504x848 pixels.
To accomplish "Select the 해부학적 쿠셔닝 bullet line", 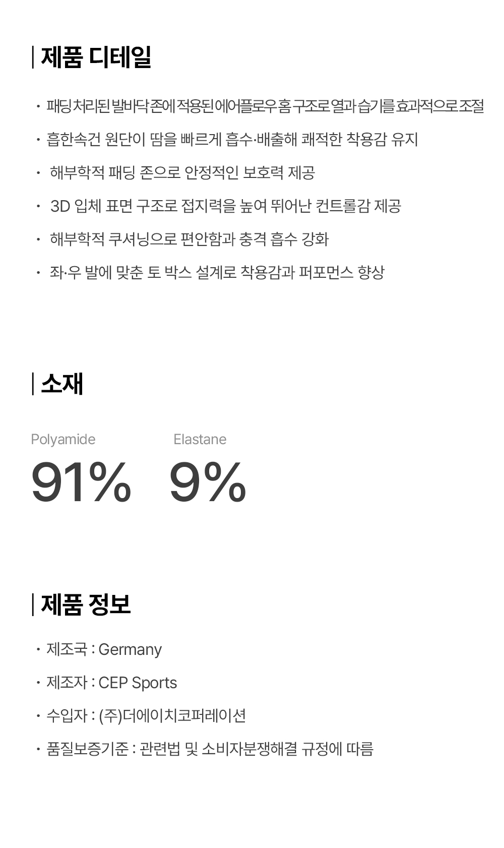I will [x=189, y=239].
